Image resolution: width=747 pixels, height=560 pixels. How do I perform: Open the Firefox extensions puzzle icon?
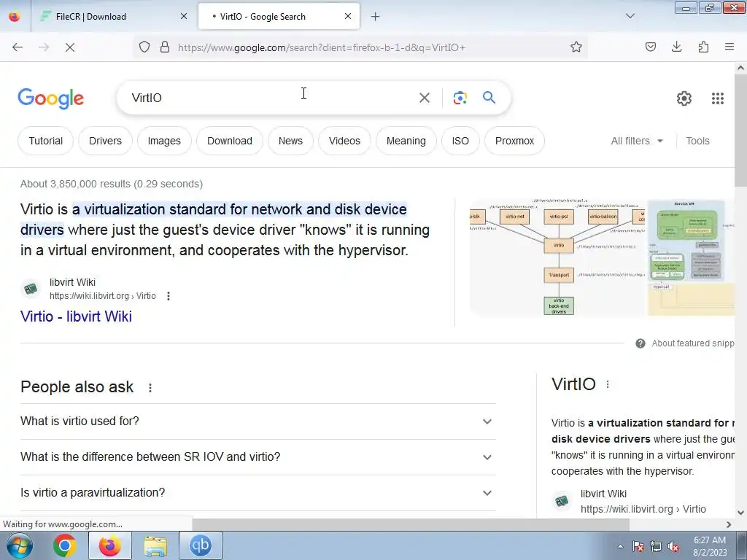pyautogui.click(x=703, y=47)
